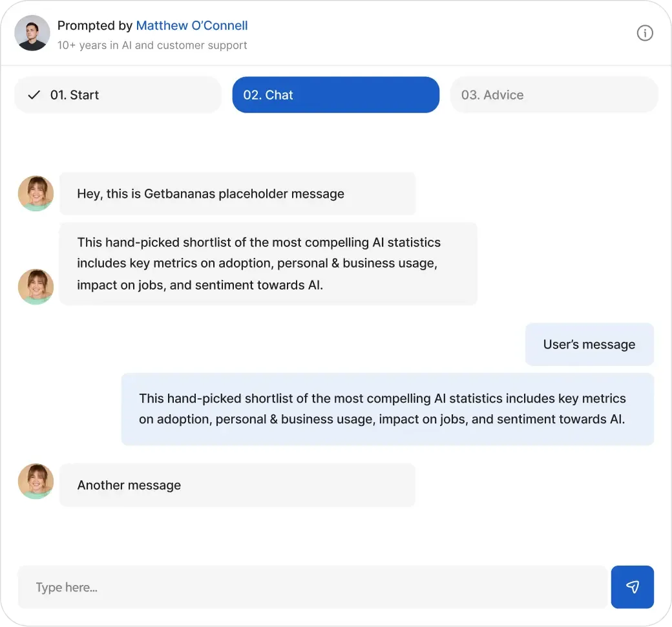Switch to the 03. Advice step
The height and width of the screenshot is (627, 672).
pos(554,95)
